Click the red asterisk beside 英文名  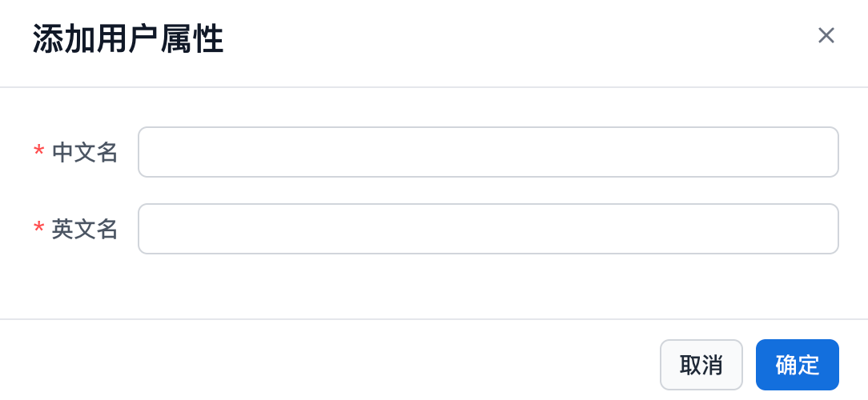(x=38, y=230)
